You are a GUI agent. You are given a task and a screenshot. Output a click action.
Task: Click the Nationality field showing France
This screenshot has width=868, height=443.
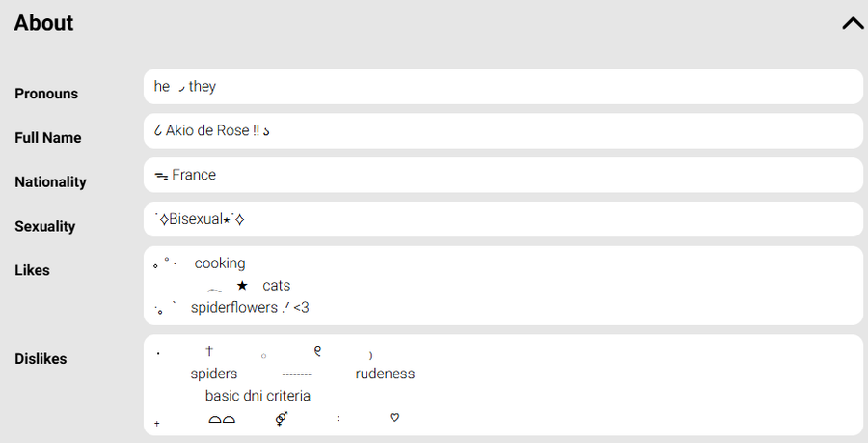[x=502, y=176]
